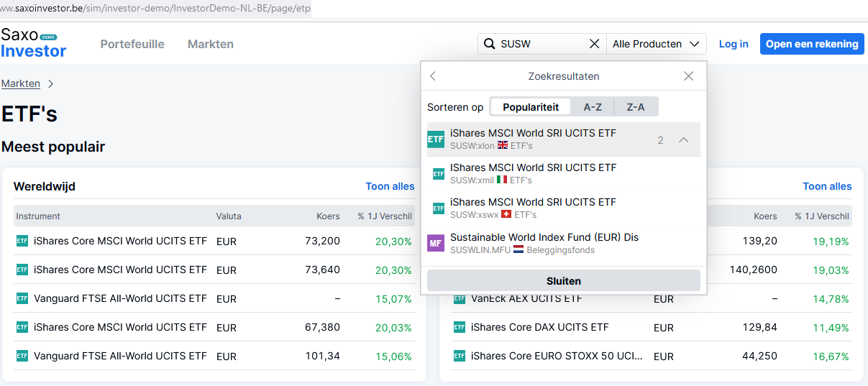Image resolution: width=868 pixels, height=386 pixels.
Task: Go back in search results panel
Action: click(x=433, y=76)
